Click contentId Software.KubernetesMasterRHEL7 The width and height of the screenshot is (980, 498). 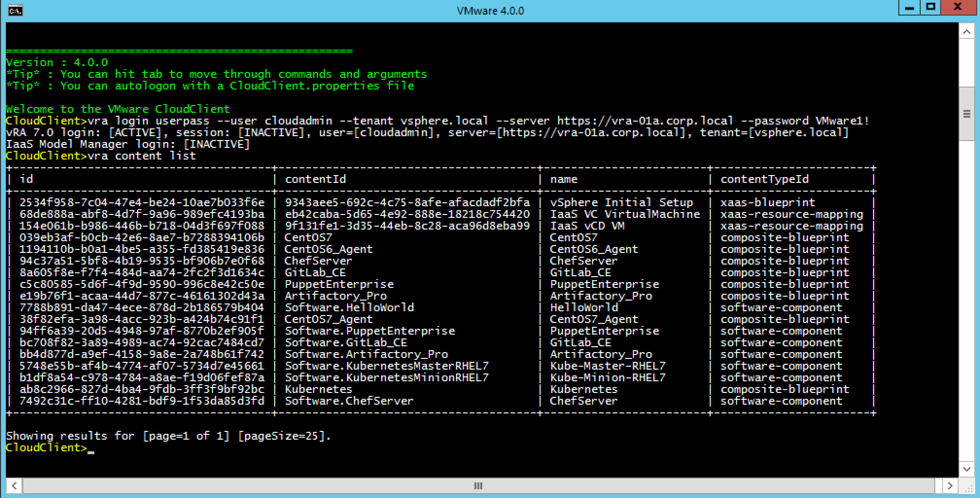(x=387, y=366)
